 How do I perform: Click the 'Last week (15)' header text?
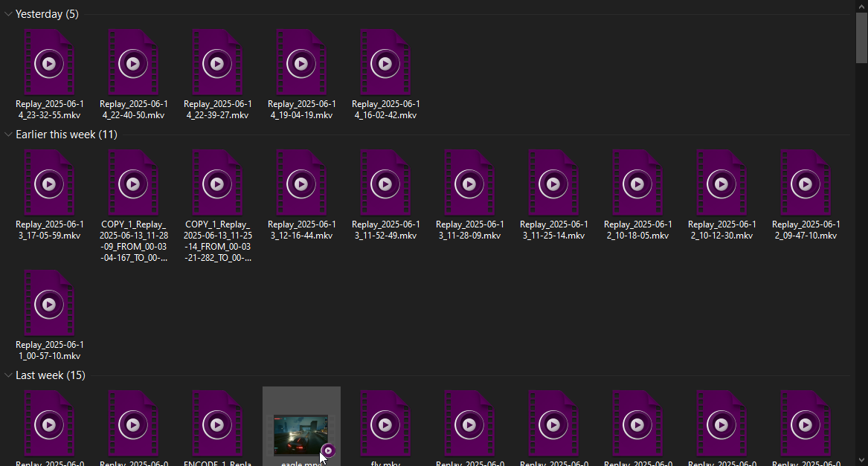[x=51, y=375]
